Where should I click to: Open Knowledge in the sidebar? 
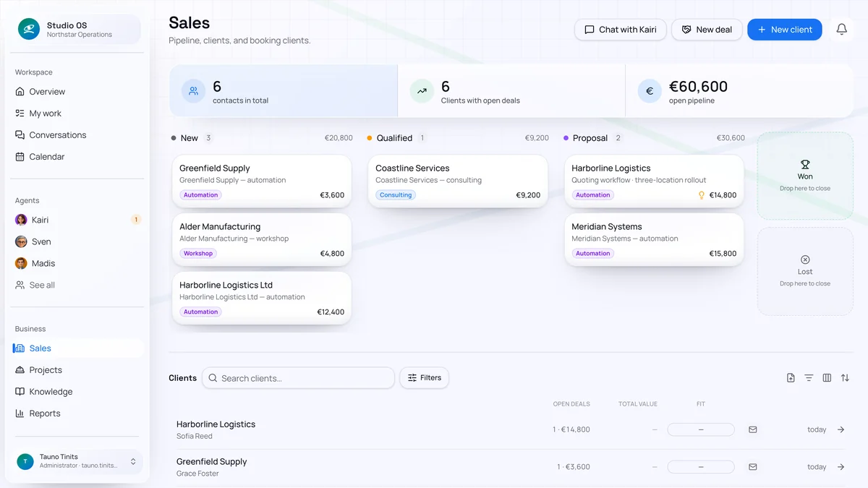pyautogui.click(x=77, y=392)
